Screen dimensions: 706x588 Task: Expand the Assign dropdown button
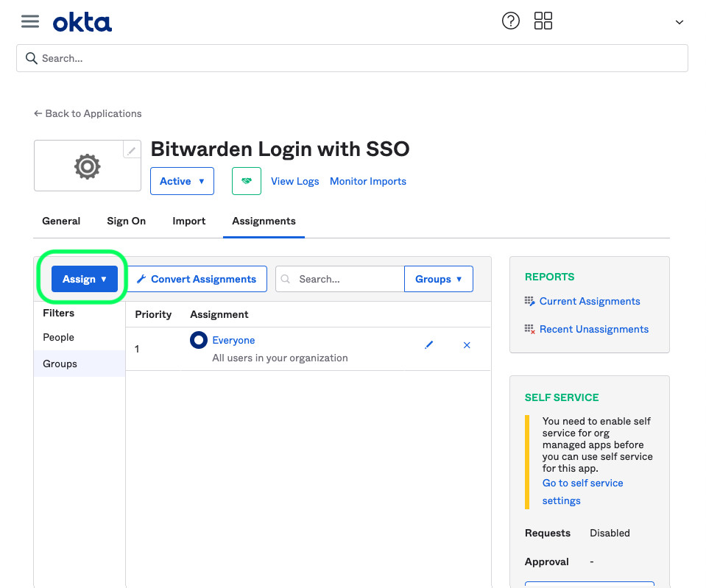point(85,279)
